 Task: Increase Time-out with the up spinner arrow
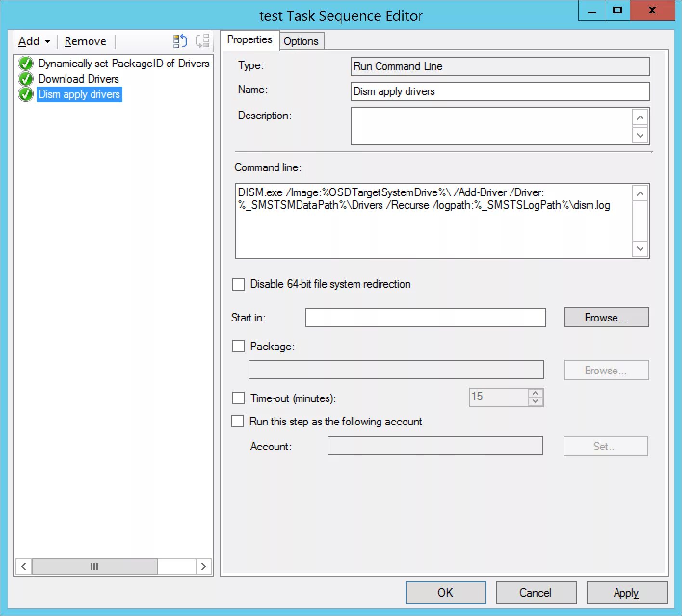(x=536, y=393)
